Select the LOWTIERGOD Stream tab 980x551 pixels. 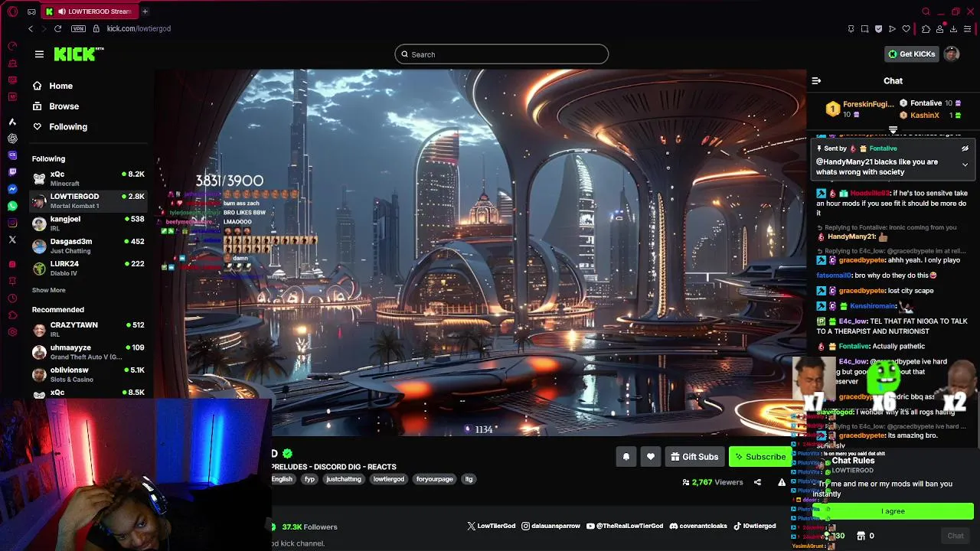point(89,11)
